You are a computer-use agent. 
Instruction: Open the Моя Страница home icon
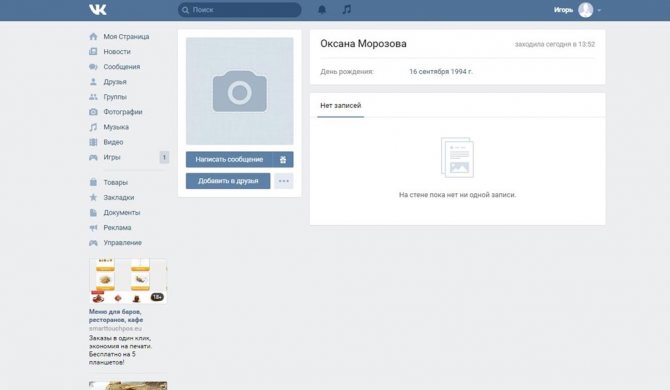[x=93, y=36]
